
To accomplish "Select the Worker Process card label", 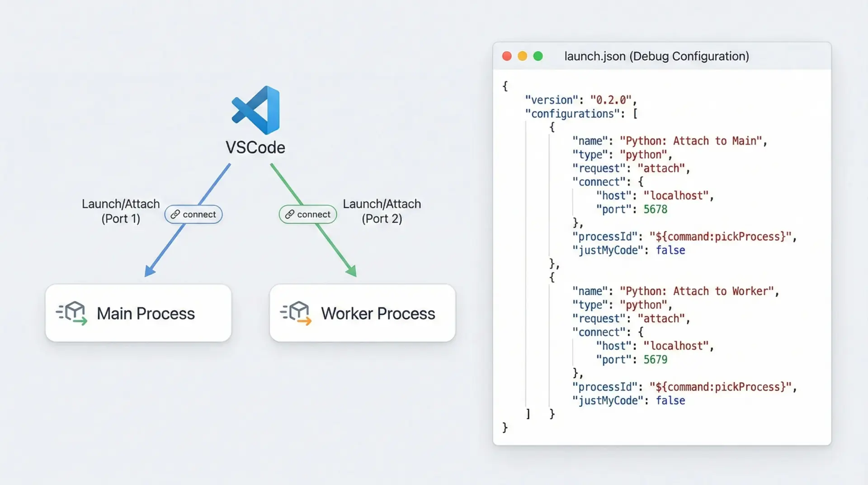I will pyautogui.click(x=378, y=314).
